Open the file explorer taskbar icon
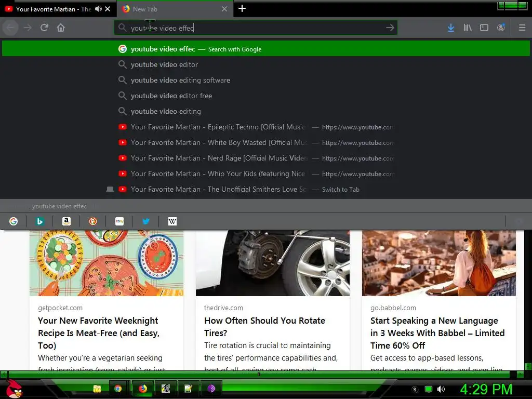The width and height of the screenshot is (532, 399). [97, 389]
